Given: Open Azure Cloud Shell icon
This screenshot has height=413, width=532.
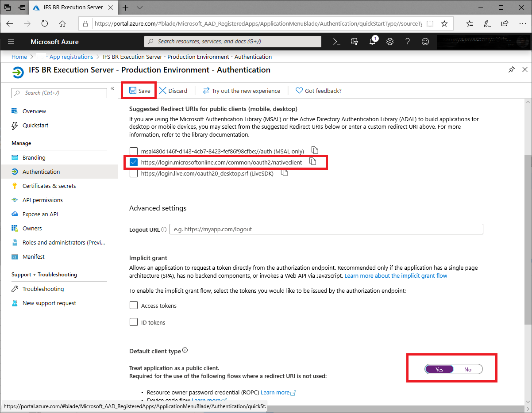Looking at the screenshot, I should pyautogui.click(x=337, y=42).
